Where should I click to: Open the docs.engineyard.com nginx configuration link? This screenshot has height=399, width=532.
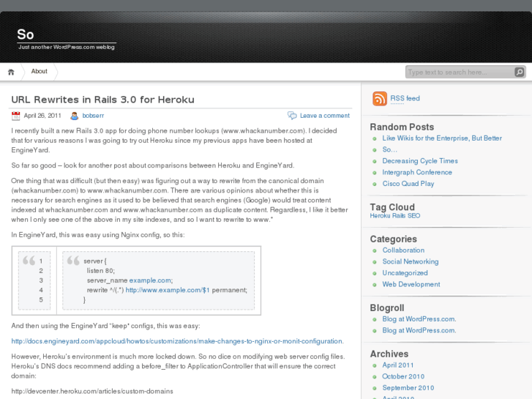(177, 341)
